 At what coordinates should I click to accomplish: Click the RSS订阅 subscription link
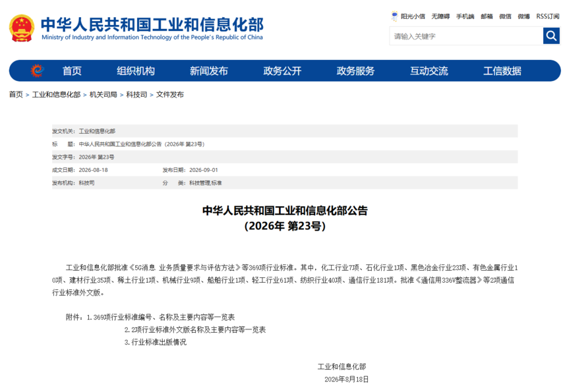(547, 16)
